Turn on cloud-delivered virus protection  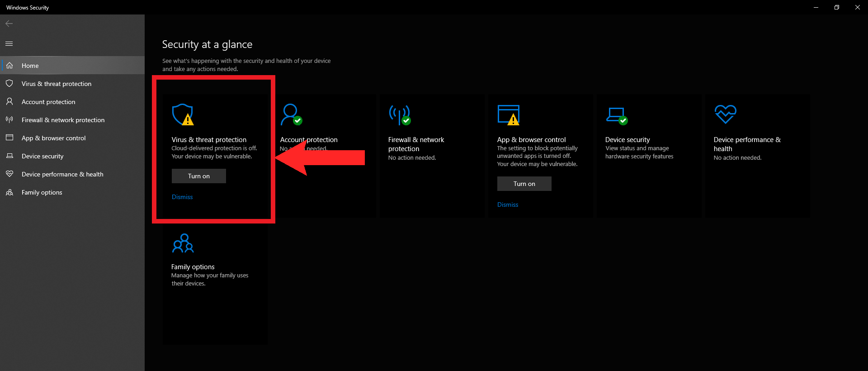(x=199, y=176)
